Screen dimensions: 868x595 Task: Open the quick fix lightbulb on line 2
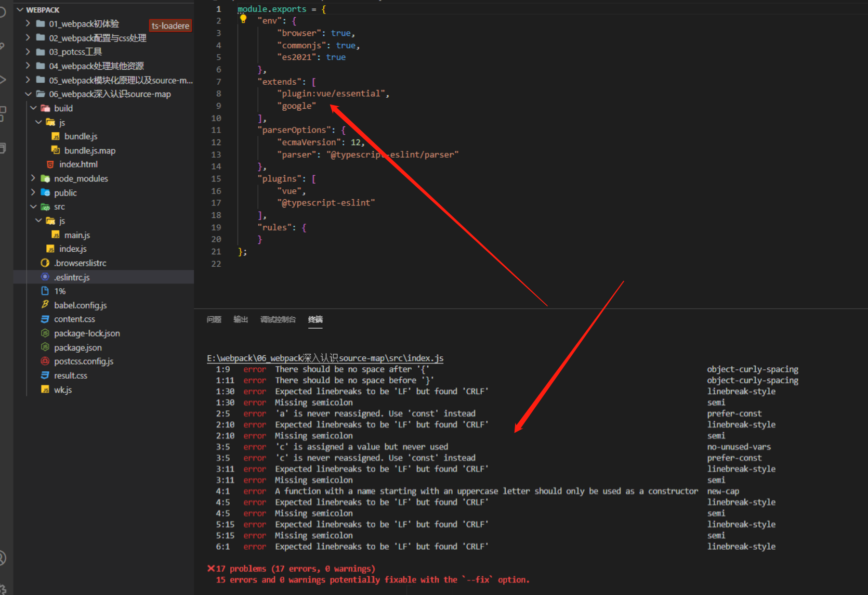[x=243, y=19]
